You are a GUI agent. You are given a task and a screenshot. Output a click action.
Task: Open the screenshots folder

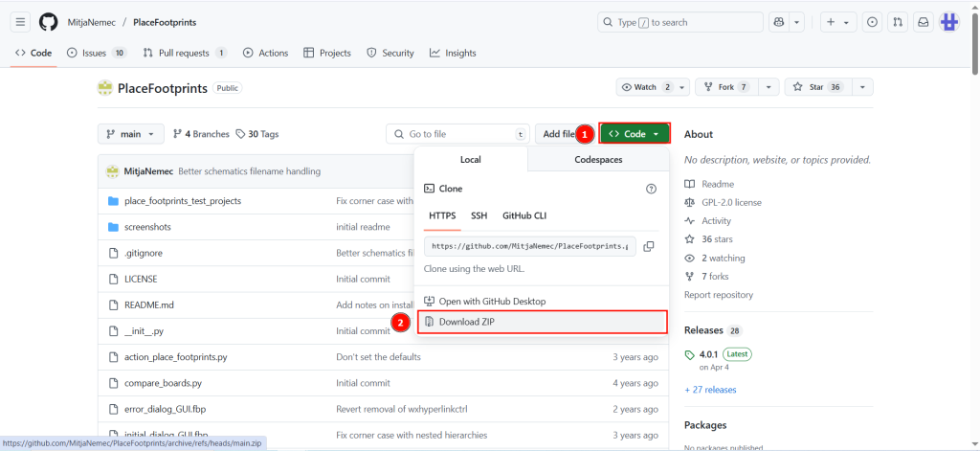click(x=147, y=227)
